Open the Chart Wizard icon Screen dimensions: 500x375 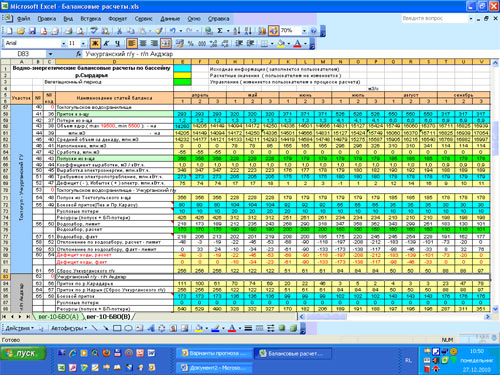tap(262, 31)
